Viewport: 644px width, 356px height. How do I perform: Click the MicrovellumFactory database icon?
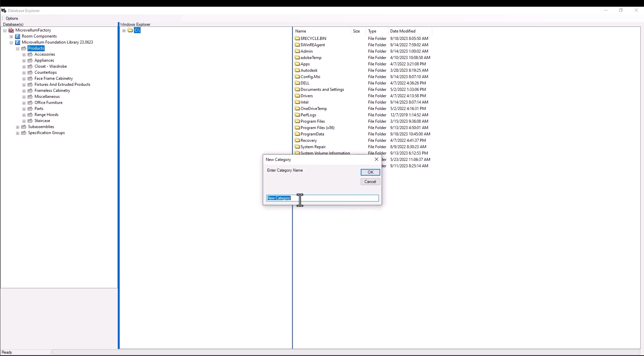pos(11,30)
